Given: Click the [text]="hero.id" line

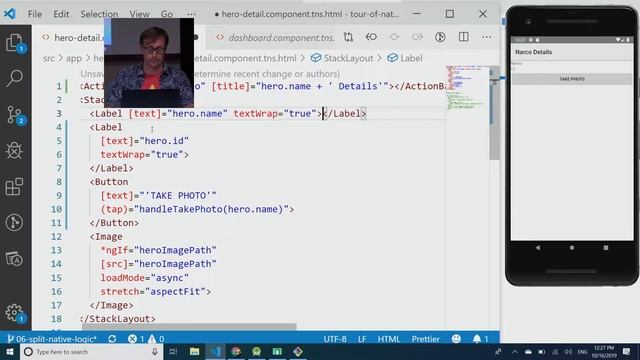Looking at the screenshot, I should pyautogui.click(x=144, y=141).
